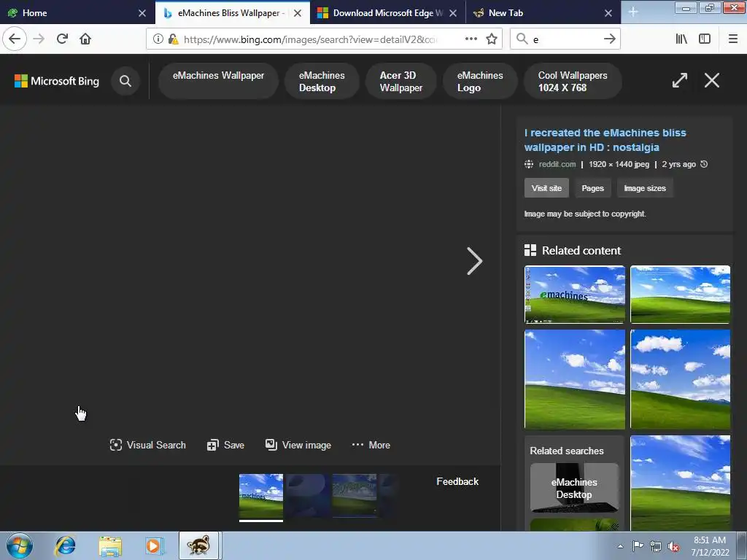Open the volume muted tray icon

(673, 546)
